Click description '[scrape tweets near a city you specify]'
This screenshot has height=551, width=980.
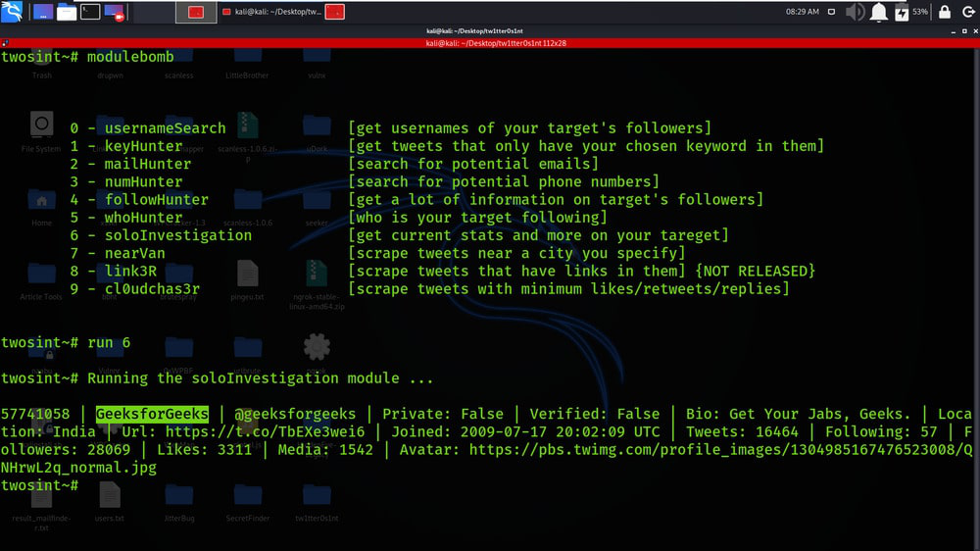click(x=516, y=253)
